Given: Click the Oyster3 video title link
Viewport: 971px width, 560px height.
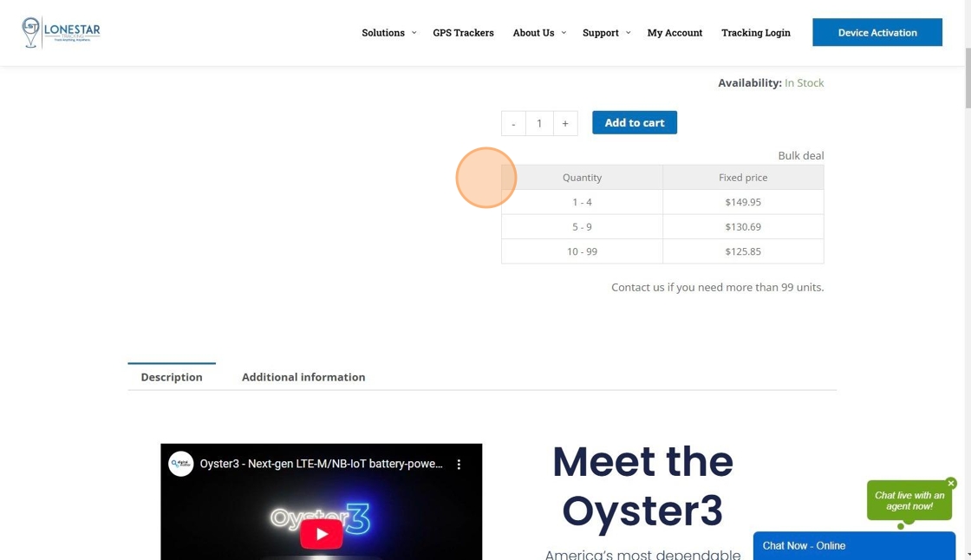Looking at the screenshot, I should [x=321, y=464].
